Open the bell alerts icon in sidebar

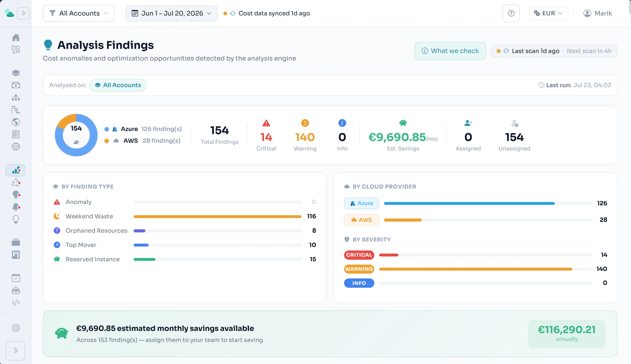(16, 207)
